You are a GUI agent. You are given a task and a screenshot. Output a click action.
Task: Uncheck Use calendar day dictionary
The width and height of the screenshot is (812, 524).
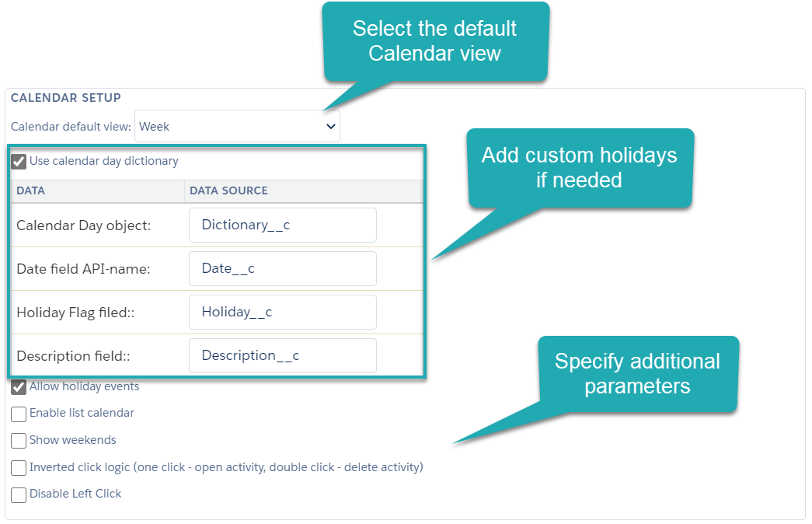[x=19, y=162]
